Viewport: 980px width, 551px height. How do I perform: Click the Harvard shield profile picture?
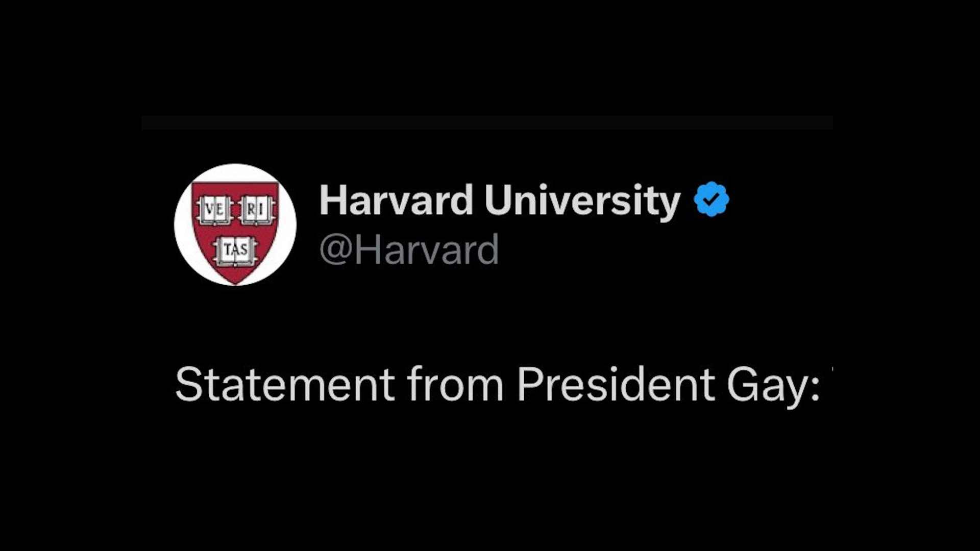tap(235, 224)
